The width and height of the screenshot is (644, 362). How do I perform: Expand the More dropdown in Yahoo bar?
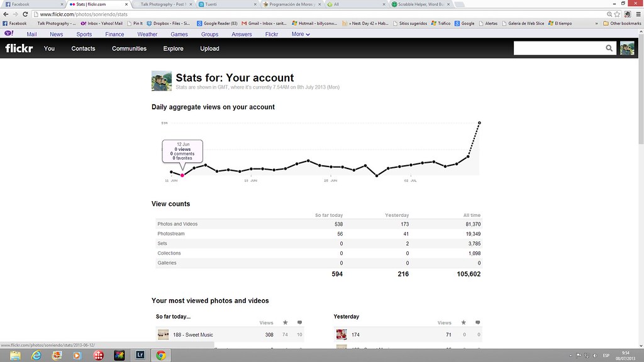click(301, 34)
